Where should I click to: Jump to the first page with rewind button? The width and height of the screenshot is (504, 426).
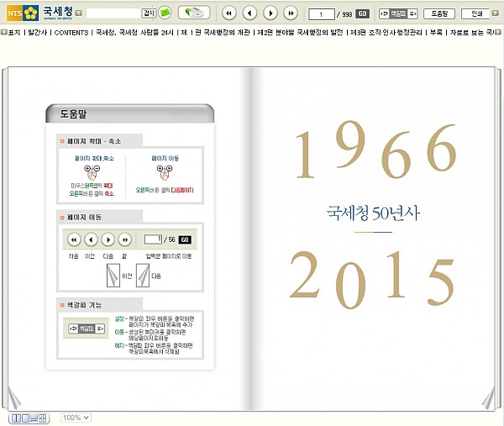click(228, 13)
